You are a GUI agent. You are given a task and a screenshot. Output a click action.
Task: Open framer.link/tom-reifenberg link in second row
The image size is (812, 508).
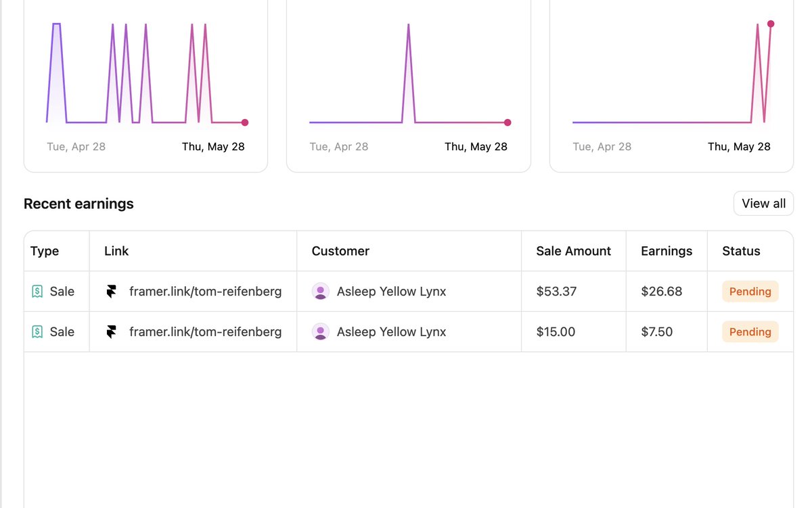tap(206, 332)
